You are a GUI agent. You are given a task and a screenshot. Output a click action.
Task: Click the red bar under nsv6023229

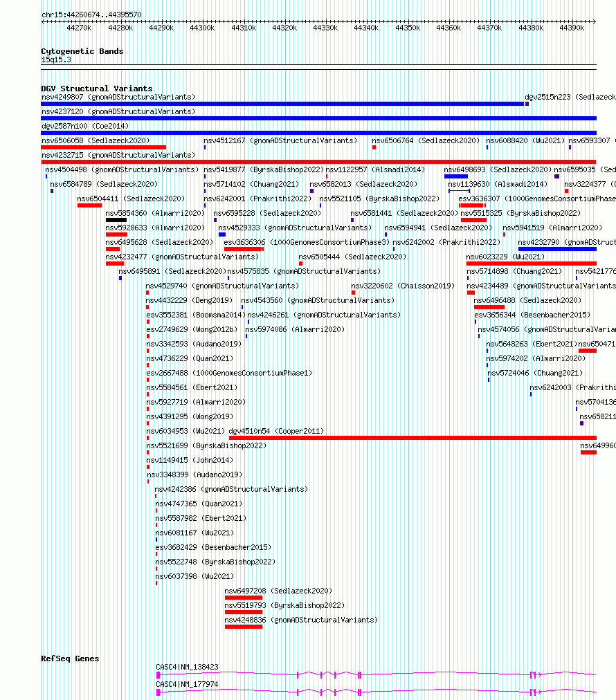click(x=532, y=264)
